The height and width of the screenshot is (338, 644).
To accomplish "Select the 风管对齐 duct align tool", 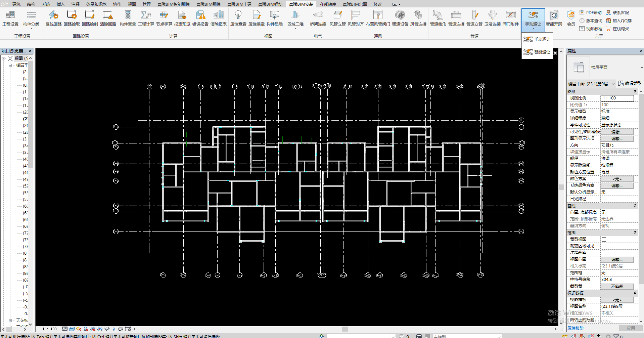I will pyautogui.click(x=356, y=18).
